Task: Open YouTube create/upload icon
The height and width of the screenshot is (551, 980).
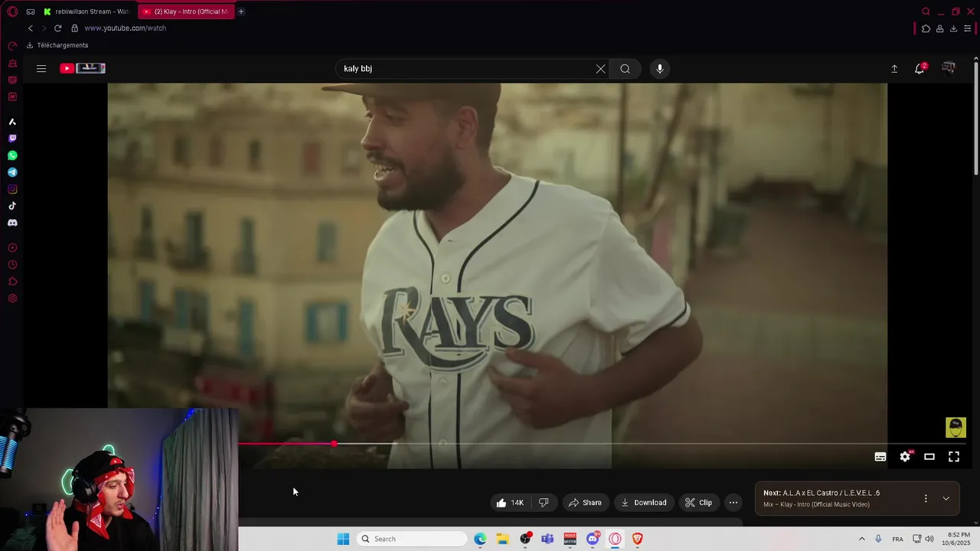Action: (894, 69)
